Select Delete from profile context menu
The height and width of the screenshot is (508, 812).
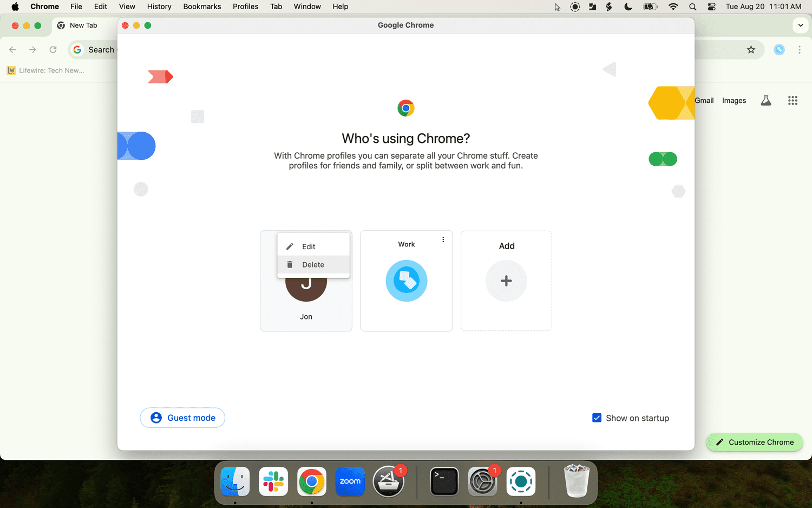point(313,265)
